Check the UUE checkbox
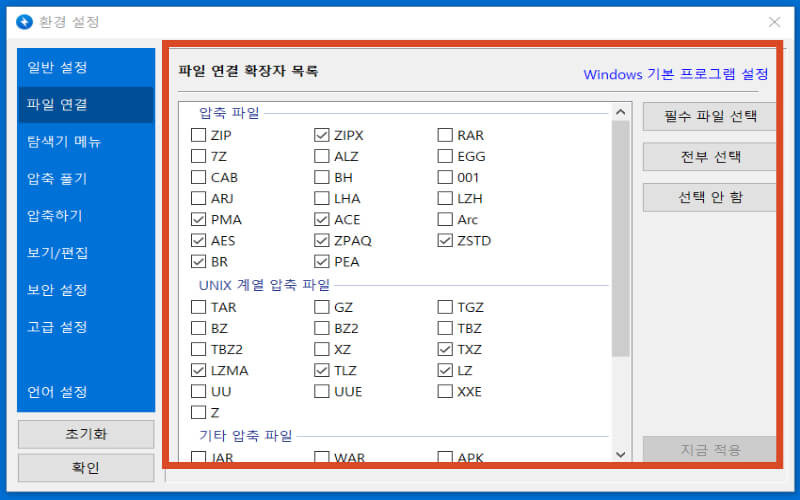 (x=321, y=391)
